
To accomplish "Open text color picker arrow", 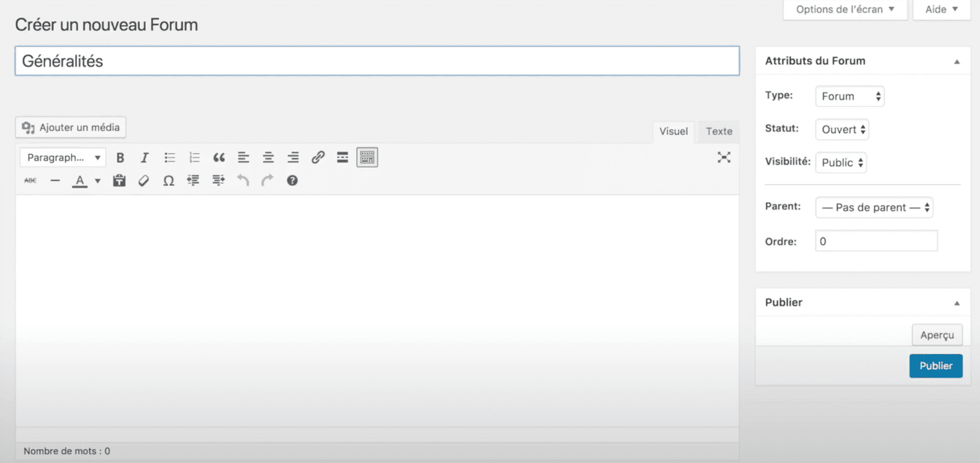I will pyautogui.click(x=97, y=180).
